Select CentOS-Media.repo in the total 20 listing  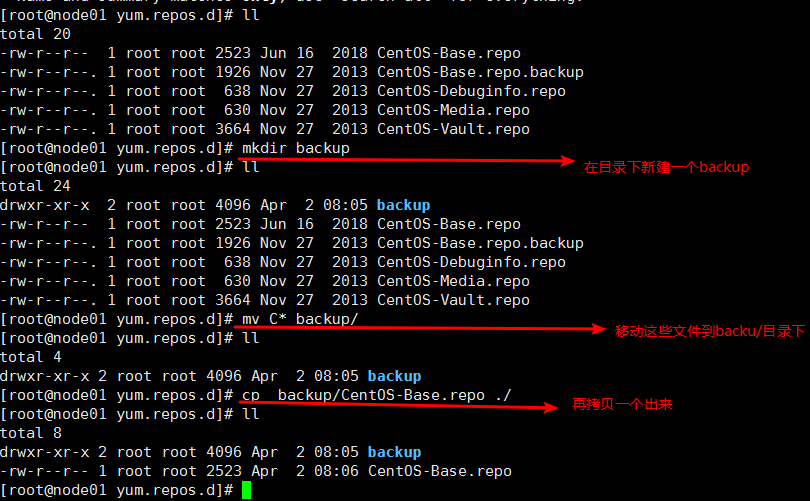tap(453, 110)
